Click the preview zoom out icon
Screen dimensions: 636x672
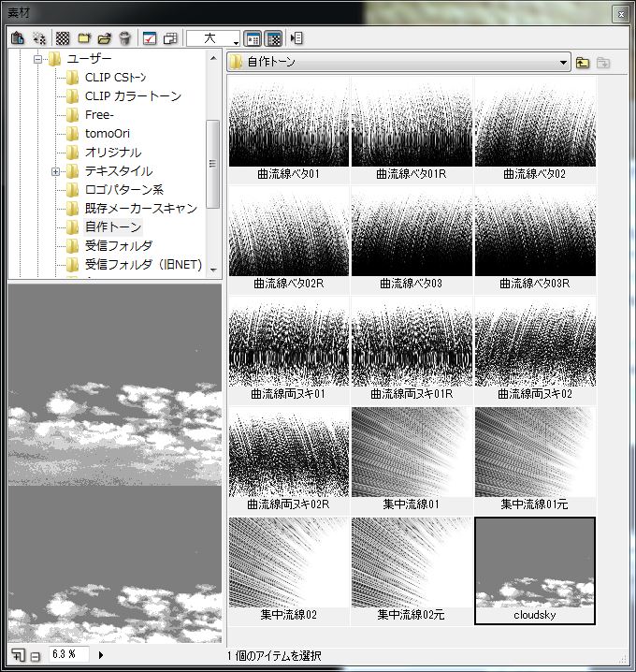click(x=36, y=656)
